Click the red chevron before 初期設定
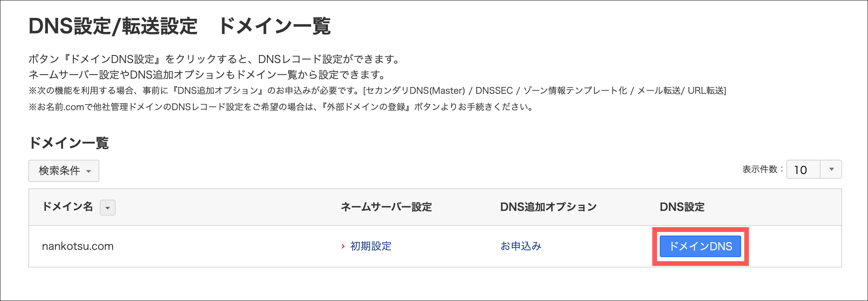This screenshot has height=301, width=868. [343, 246]
